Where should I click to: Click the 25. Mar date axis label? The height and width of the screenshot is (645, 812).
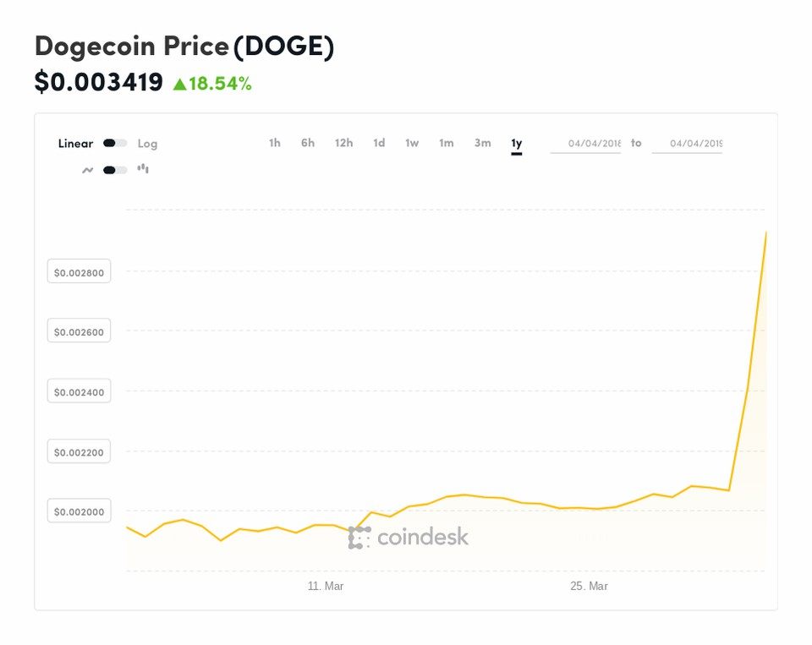click(x=588, y=586)
